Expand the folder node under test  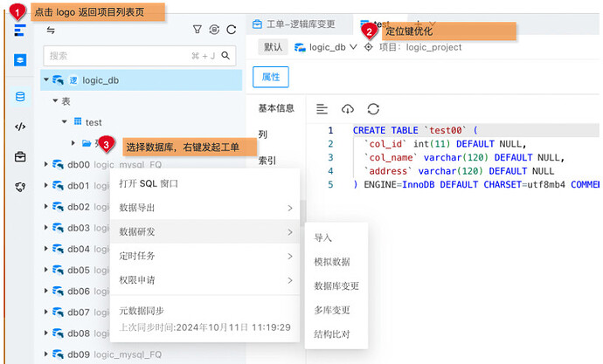(73, 143)
